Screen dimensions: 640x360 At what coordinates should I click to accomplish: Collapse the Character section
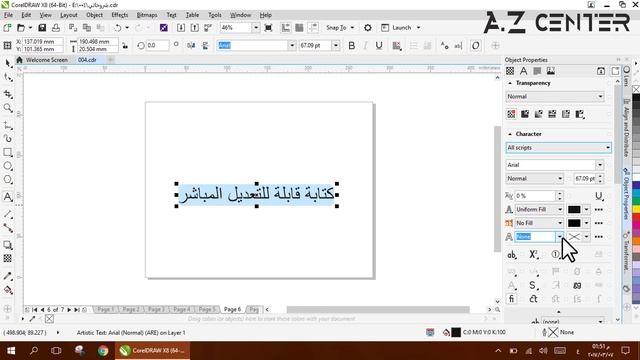(x=510, y=134)
